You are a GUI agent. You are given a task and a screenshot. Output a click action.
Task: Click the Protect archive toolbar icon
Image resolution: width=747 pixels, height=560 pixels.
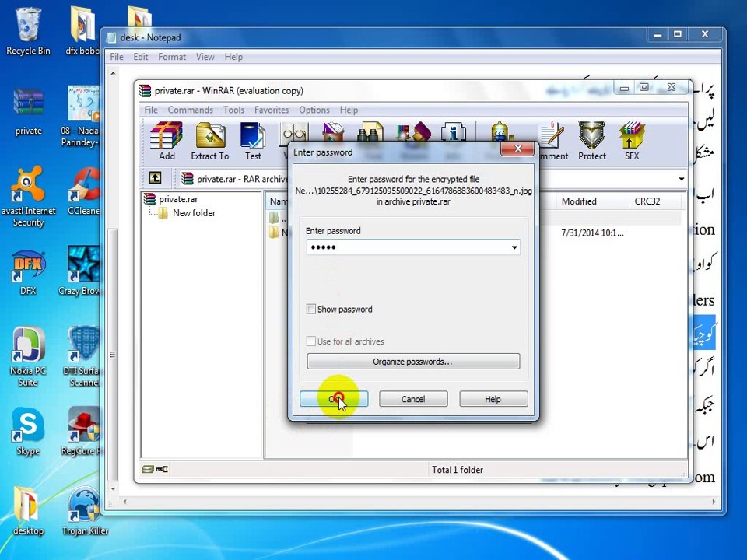tap(591, 141)
